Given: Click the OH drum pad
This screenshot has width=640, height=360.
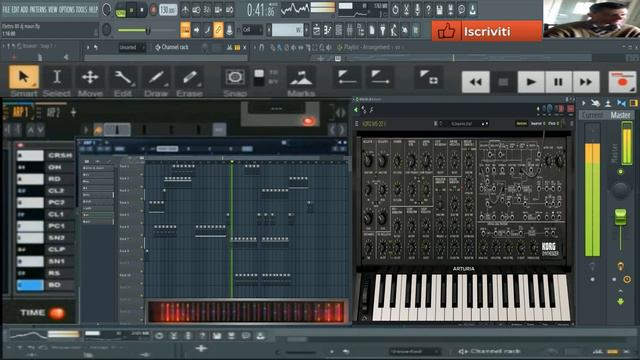Looking at the screenshot, I should 30,167.
